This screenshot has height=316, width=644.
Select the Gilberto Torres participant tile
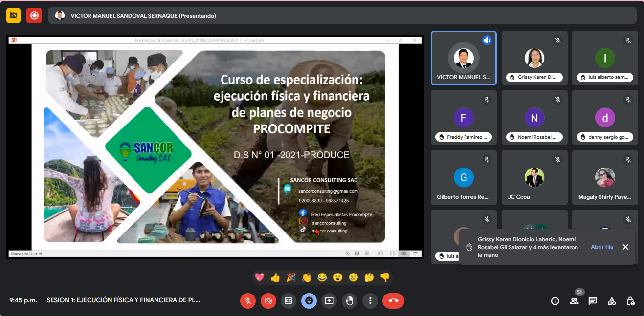click(x=464, y=177)
